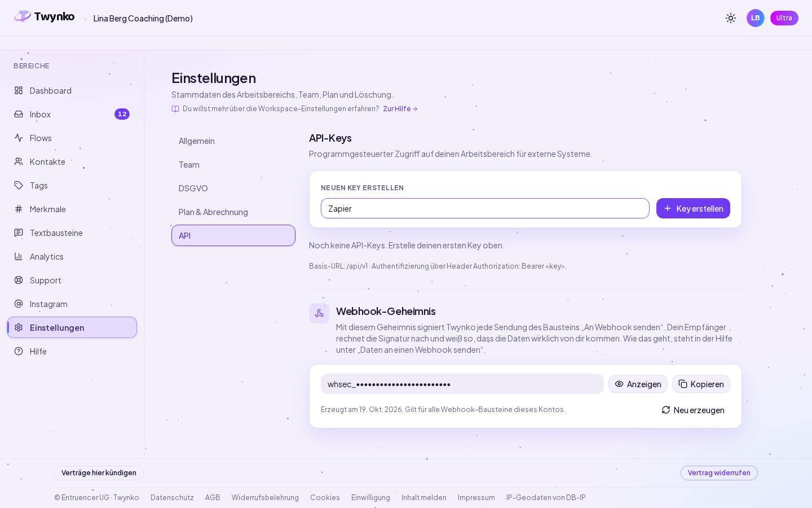812x508 pixels.
Task: Open the Einwilligung footer link
Action: point(370,497)
